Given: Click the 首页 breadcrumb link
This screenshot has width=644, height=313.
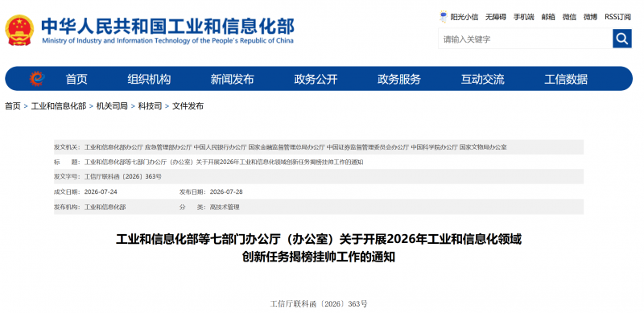Looking at the screenshot, I should tap(13, 106).
